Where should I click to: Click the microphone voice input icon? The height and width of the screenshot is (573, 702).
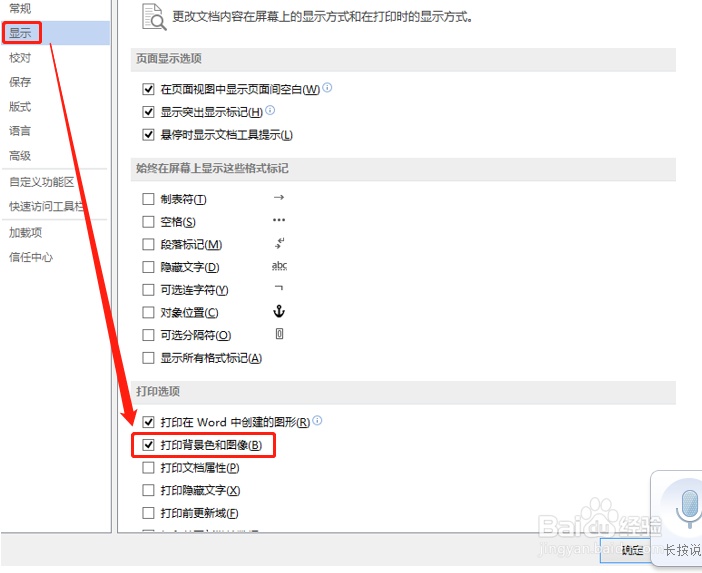689,509
